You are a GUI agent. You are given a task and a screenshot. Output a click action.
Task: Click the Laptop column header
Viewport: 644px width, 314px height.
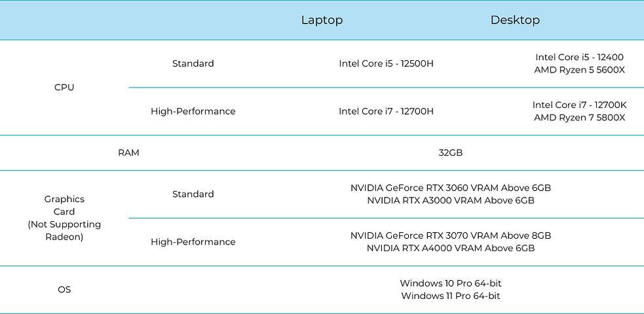pyautogui.click(x=322, y=20)
